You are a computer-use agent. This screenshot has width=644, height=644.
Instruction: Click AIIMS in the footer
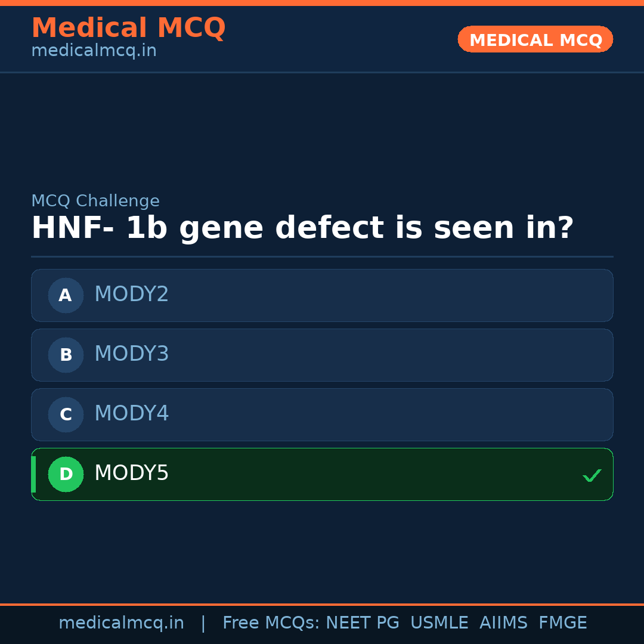503,623
